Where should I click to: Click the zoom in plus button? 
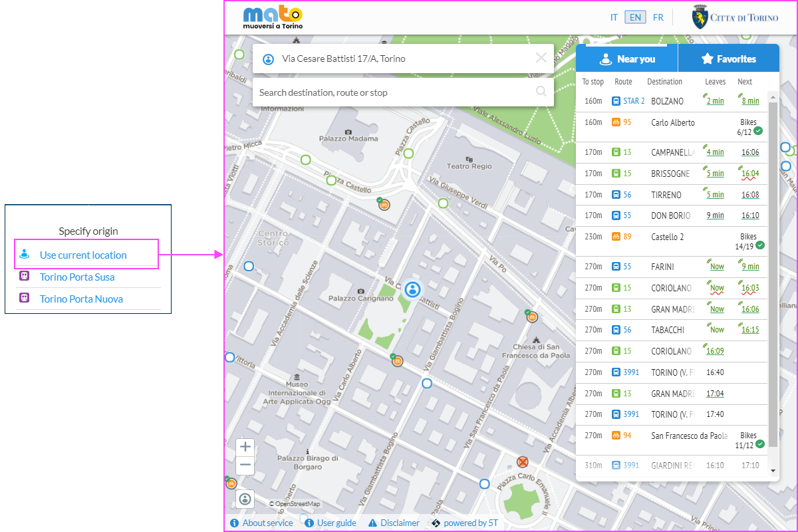[x=245, y=447]
